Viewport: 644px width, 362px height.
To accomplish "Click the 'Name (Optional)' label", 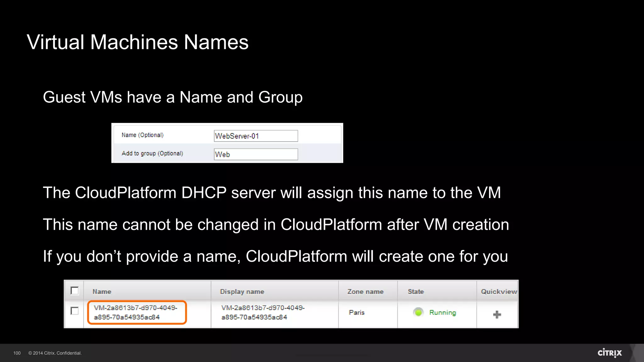I will (x=142, y=135).
